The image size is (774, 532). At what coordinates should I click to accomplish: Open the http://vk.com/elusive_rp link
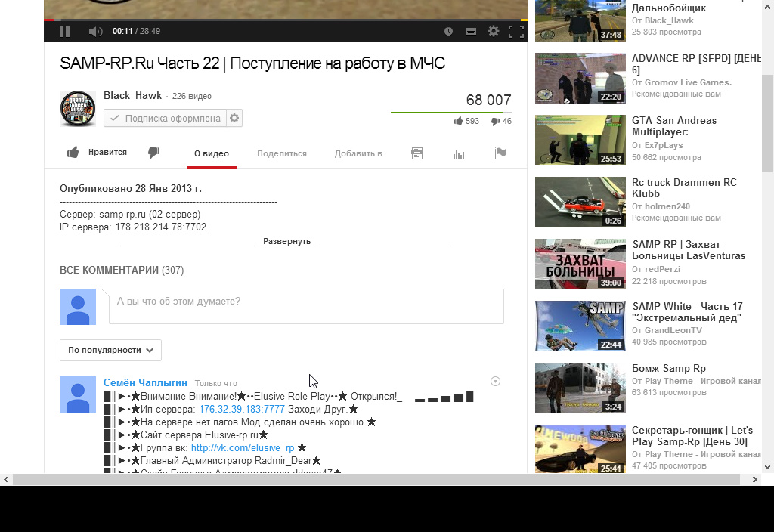pos(243,447)
